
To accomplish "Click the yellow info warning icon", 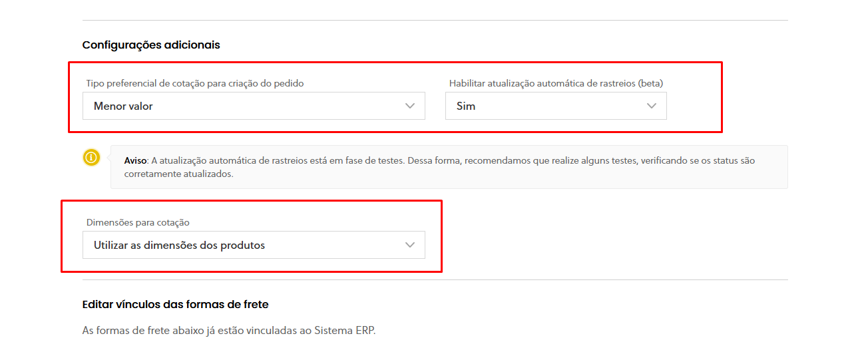I will [x=91, y=158].
